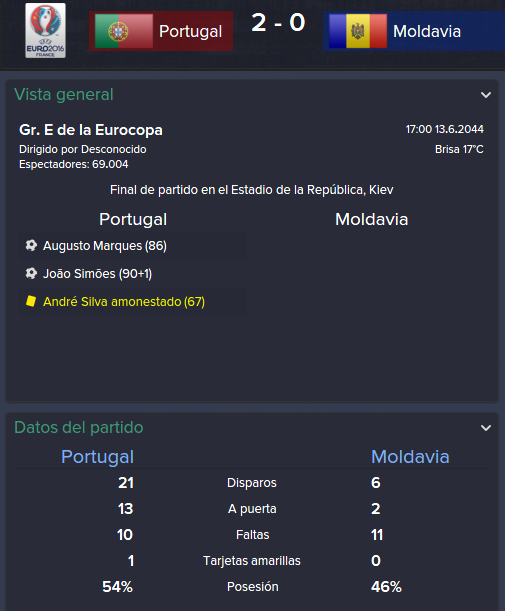Collapse the Datos del partido panel chevron
Image resolution: width=505 pixels, height=611 pixels.
tap(486, 428)
